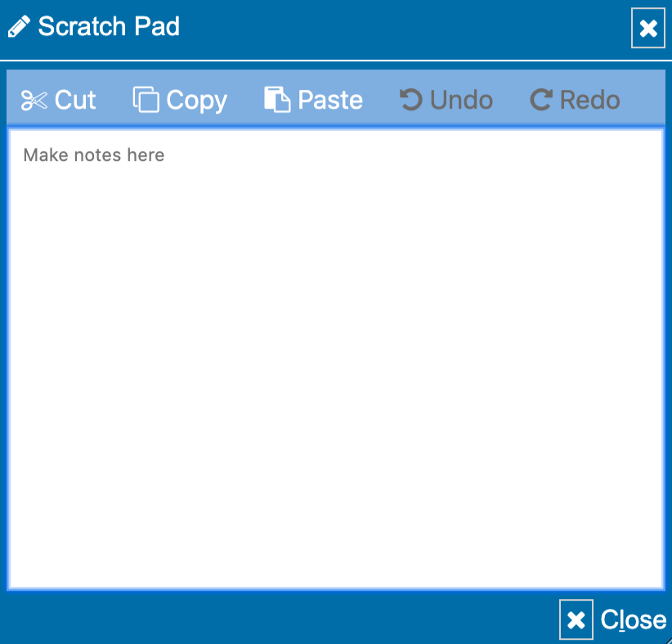Cut the selected text
The height and width of the screenshot is (644, 672).
[x=58, y=99]
